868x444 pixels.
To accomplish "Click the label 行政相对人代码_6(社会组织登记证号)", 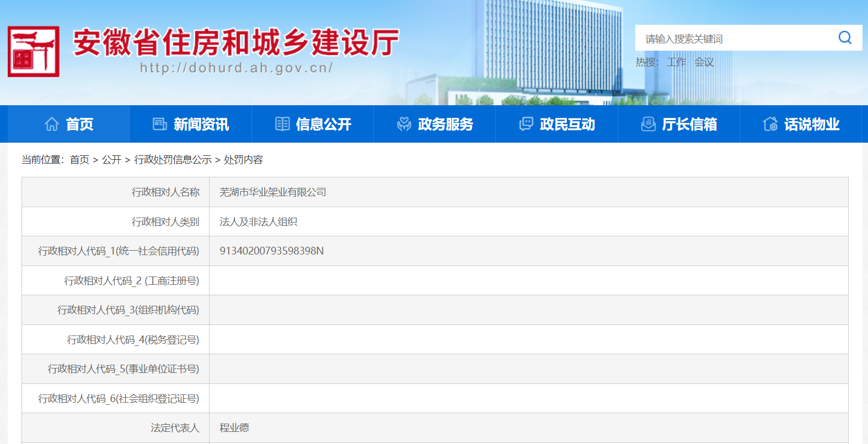I will coord(119,399).
